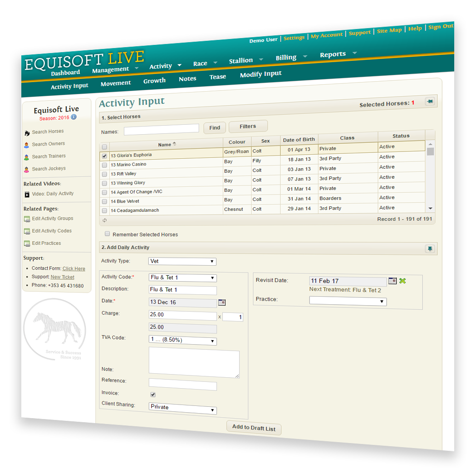Open the Settings link

294,38
